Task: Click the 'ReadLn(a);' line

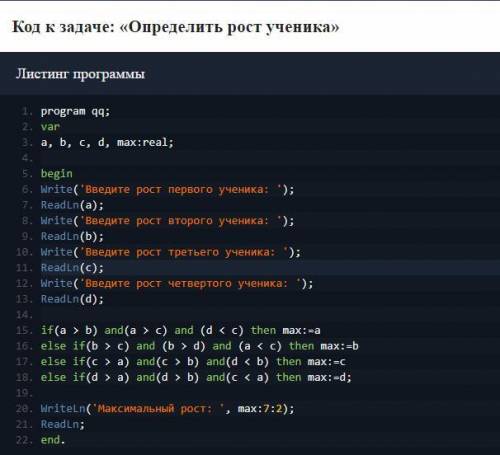Action: 72,205
